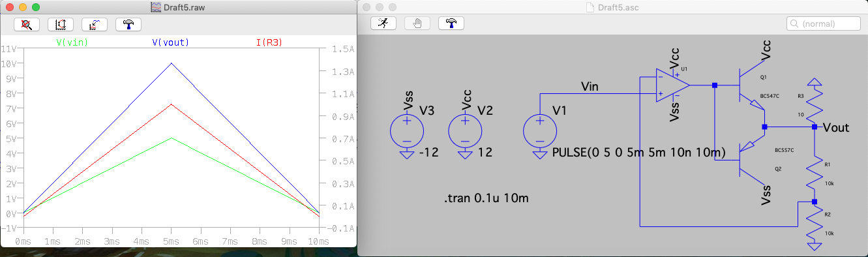Select the green V(vin) trace label

click(x=73, y=42)
